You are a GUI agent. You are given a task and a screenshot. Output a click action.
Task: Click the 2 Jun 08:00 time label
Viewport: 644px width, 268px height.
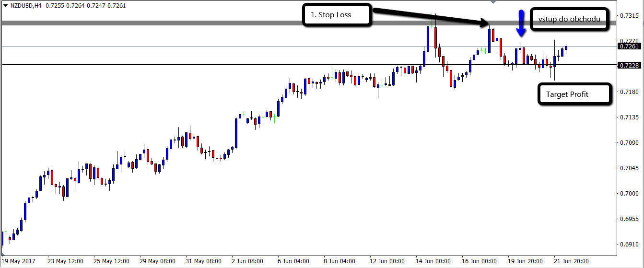248,261
